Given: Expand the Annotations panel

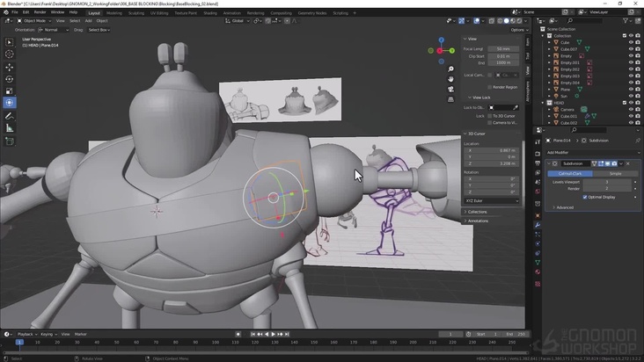Looking at the screenshot, I should 478,221.
